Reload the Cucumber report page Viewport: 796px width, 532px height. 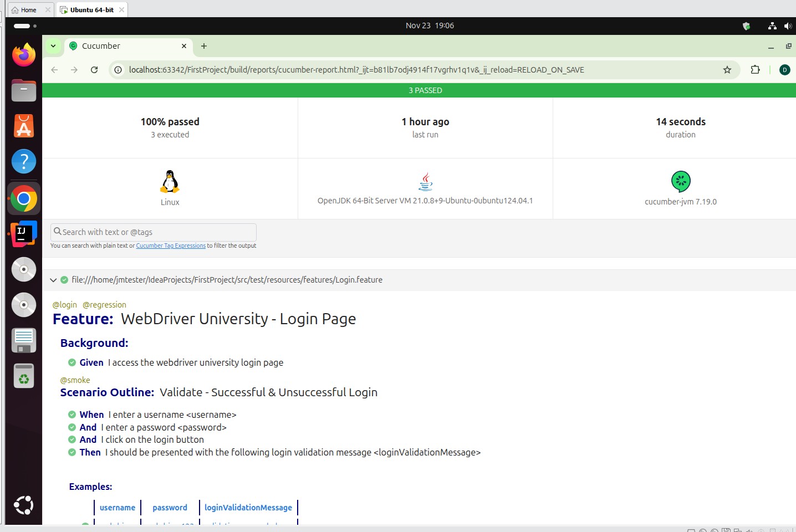[x=94, y=70]
